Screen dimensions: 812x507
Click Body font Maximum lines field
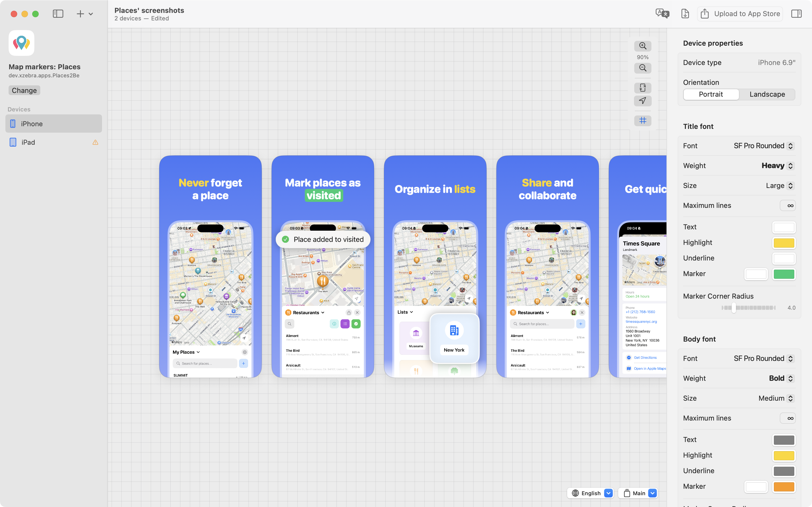(788, 418)
